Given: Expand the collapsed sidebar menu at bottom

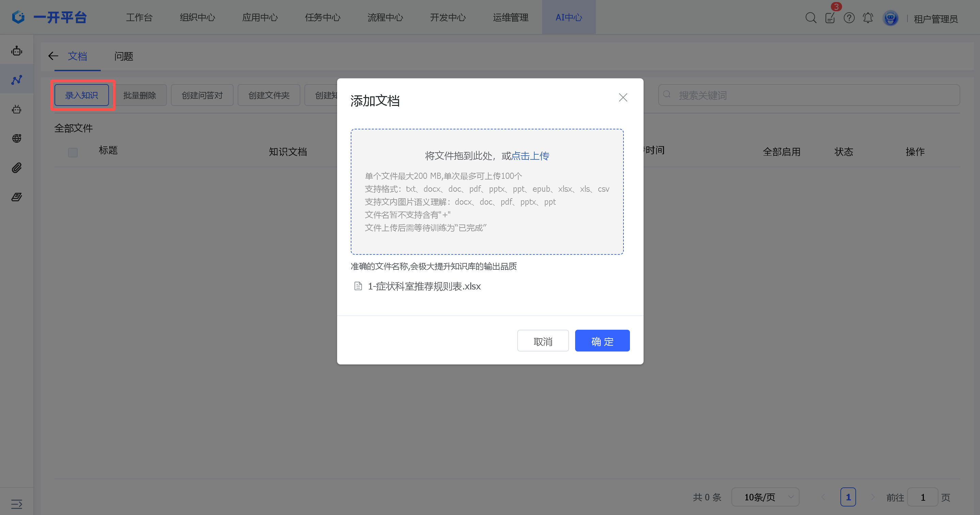Looking at the screenshot, I should (x=16, y=504).
